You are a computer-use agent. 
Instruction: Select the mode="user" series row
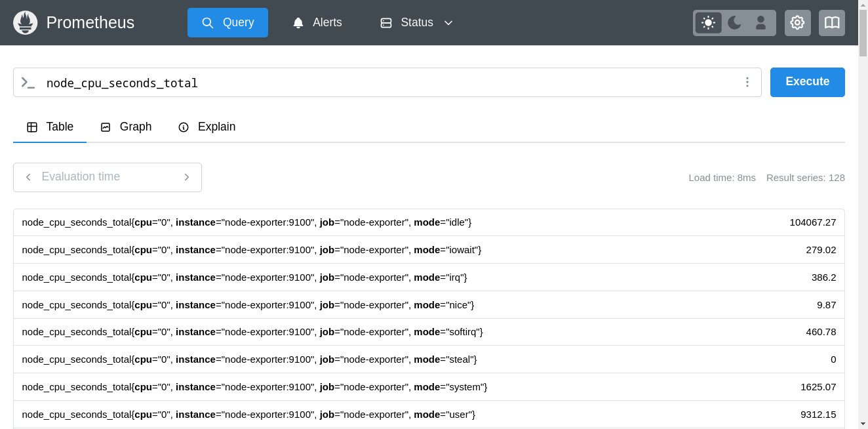pos(429,415)
